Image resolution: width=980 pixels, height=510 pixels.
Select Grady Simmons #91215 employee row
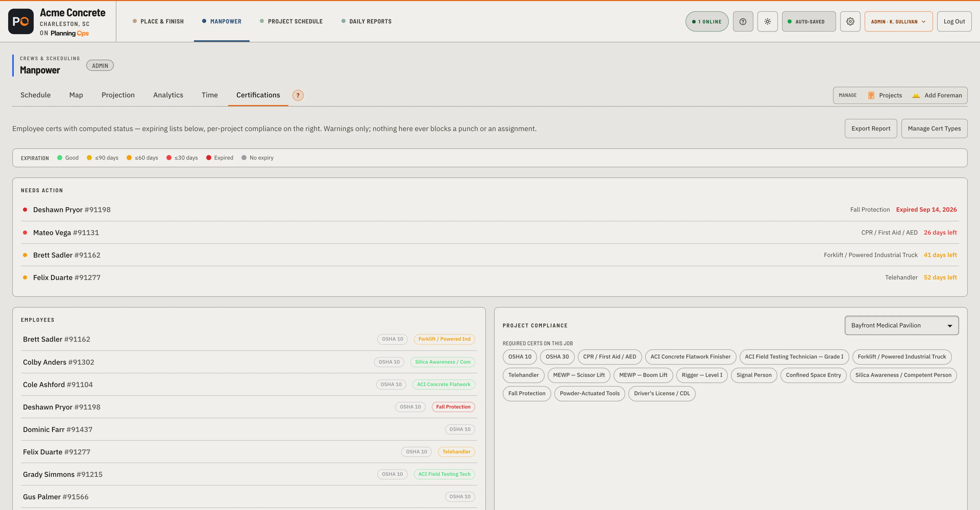[x=249, y=474]
